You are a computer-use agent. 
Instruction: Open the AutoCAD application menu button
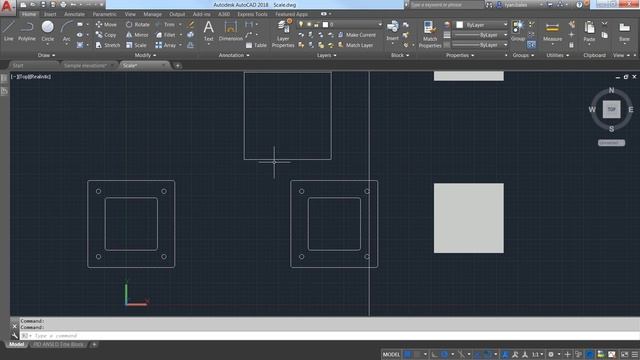coord(7,7)
